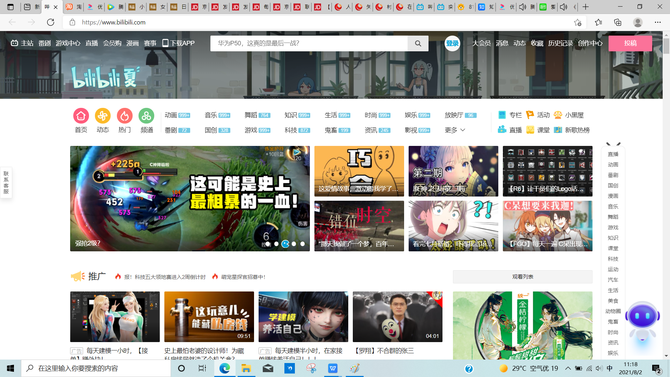Open the 观看列表 watch list bar
This screenshot has height=377, width=670.
click(x=523, y=277)
